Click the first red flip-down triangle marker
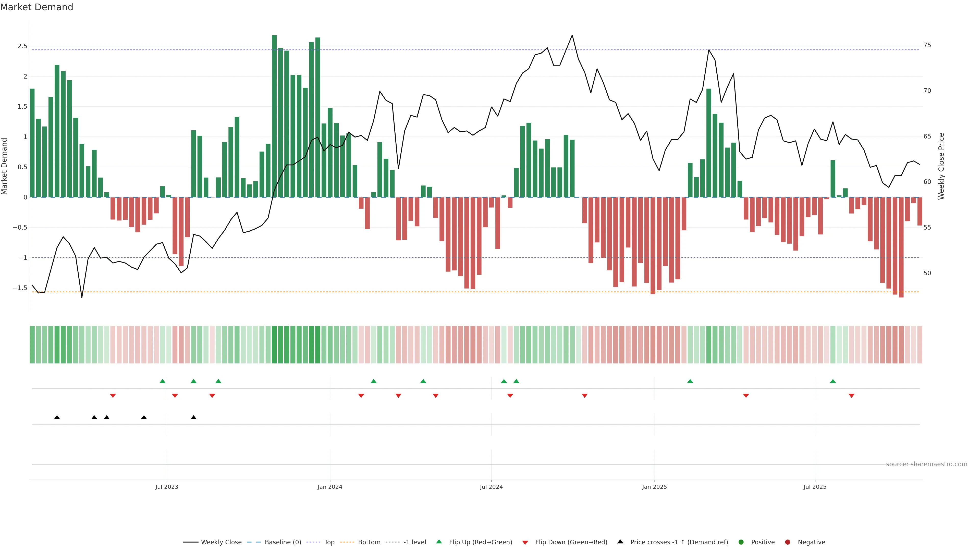 click(113, 396)
